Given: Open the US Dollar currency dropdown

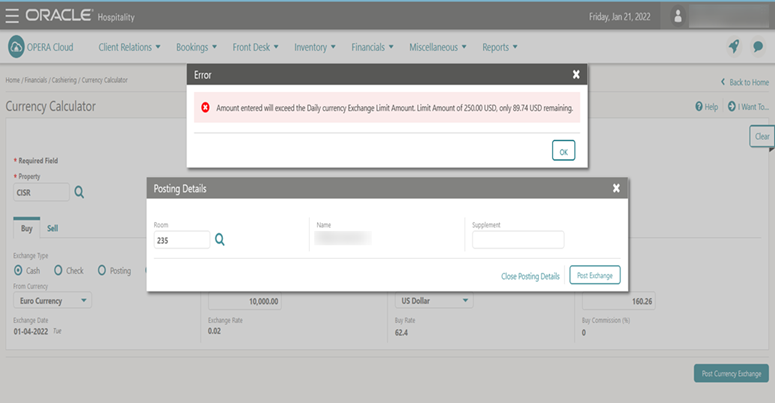Looking at the screenshot, I should [x=434, y=300].
